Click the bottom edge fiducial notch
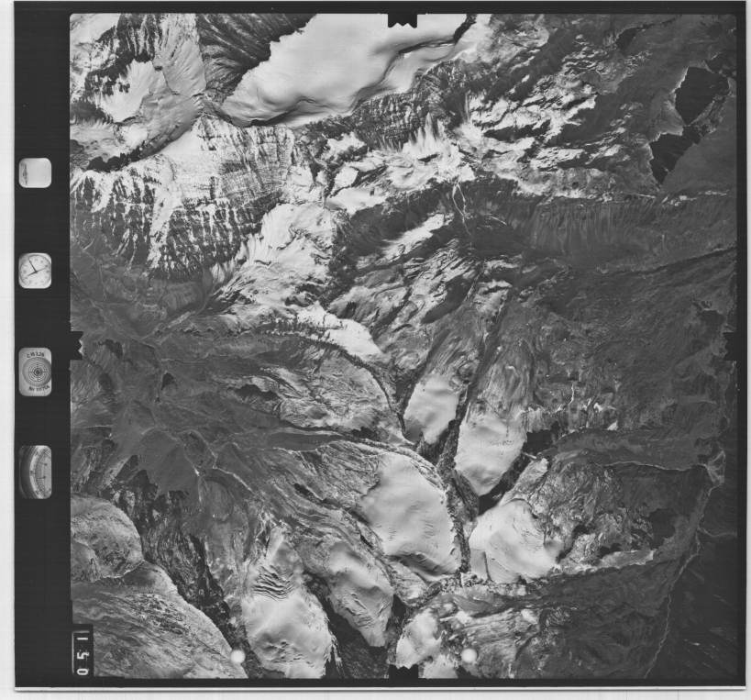Viewport: 751px width, 700px height. (402, 672)
